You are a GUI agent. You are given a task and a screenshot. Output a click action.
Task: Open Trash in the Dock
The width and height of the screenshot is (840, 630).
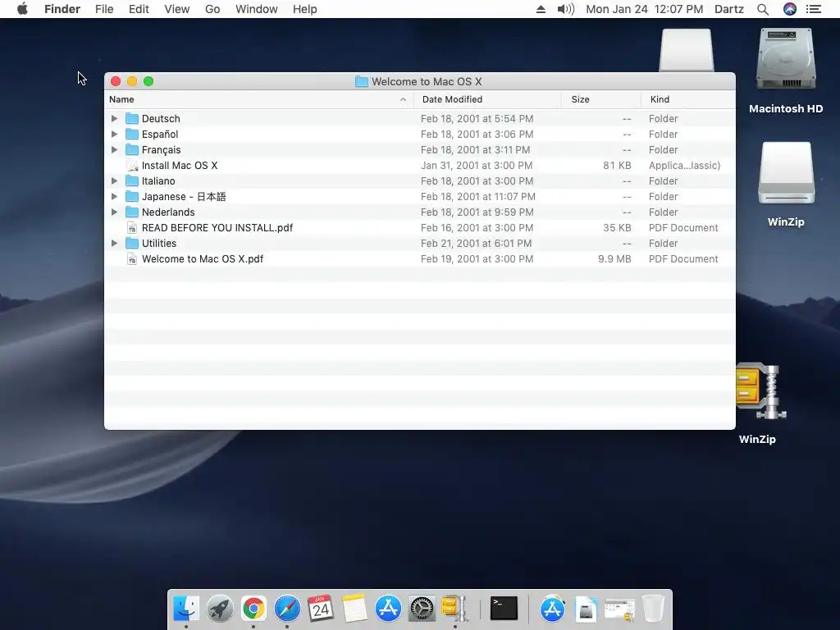point(653,609)
